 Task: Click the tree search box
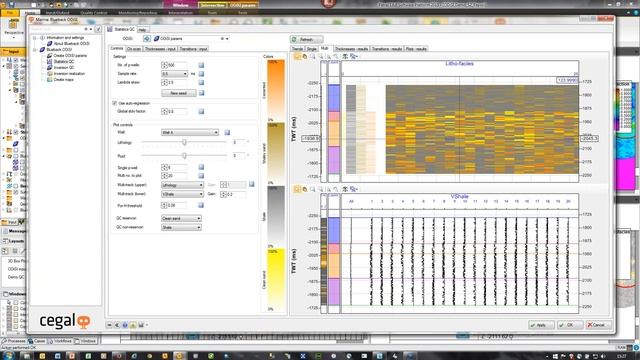(57, 29)
